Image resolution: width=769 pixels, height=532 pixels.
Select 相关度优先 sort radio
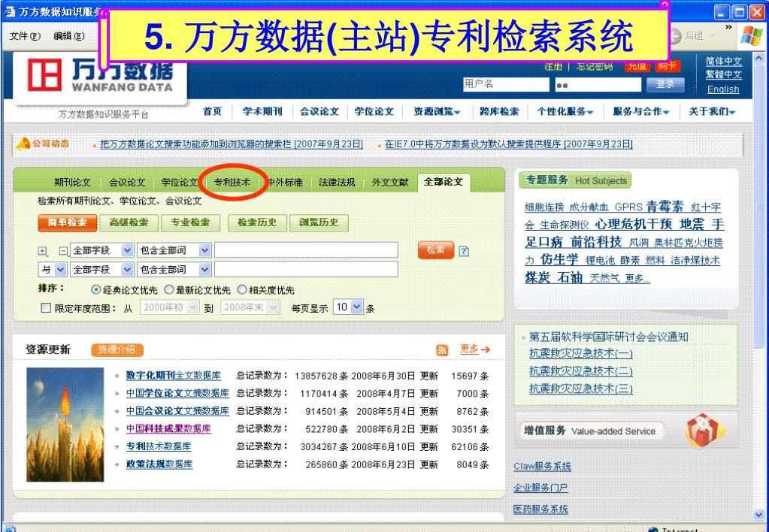tap(241, 290)
